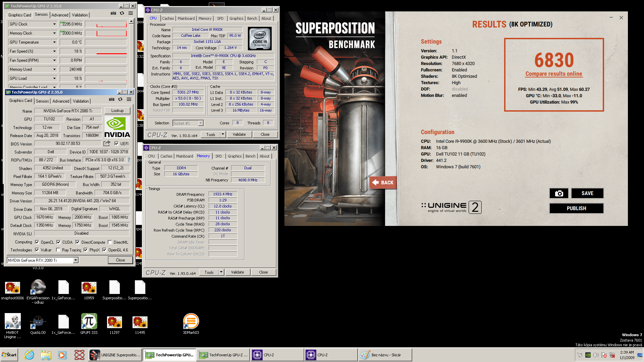Viewport: 644px width, 362px height.
Task: Open Windows Explorer folder taskbar icon
Action: click(x=46, y=355)
